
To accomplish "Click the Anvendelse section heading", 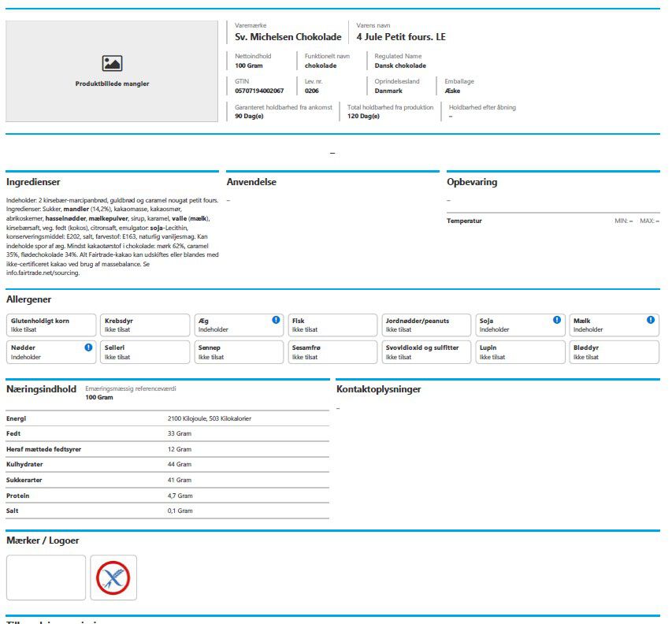I will pyautogui.click(x=251, y=182).
